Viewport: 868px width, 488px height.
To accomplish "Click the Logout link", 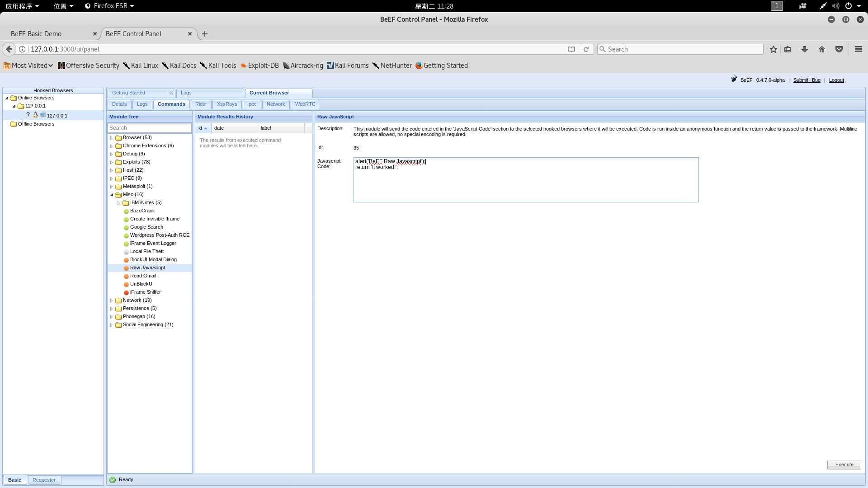I will (836, 80).
